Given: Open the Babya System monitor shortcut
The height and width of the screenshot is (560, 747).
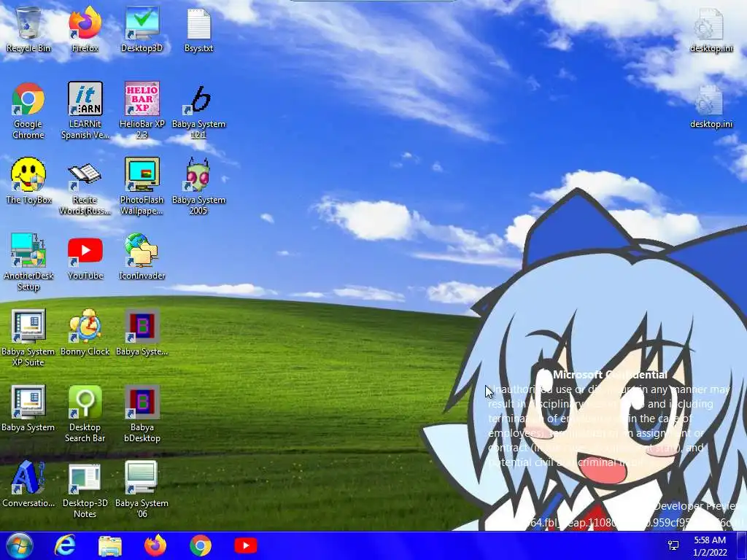Looking at the screenshot, I should pos(28,408).
